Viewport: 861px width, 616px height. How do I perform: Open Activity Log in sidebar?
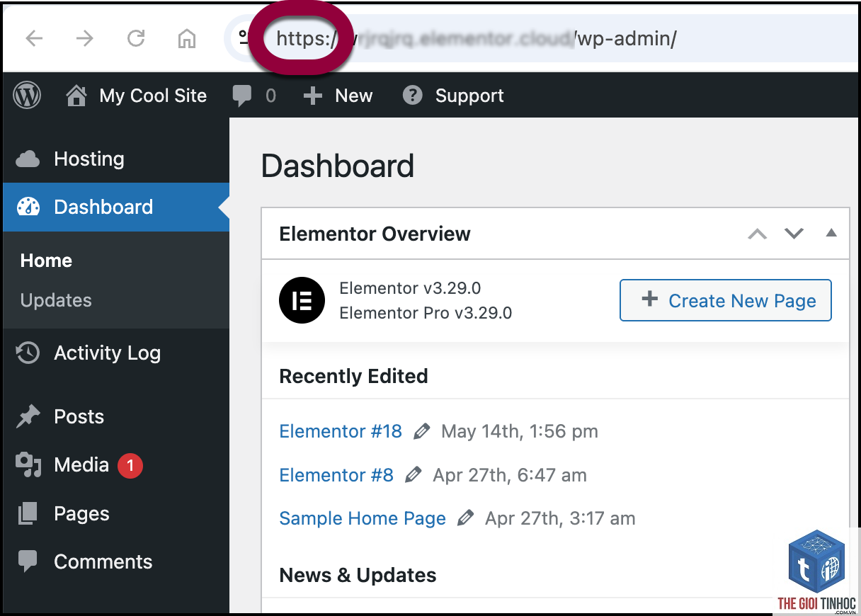click(115, 353)
